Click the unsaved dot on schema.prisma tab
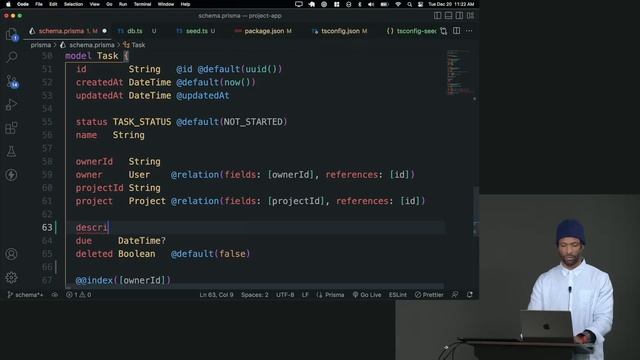 coord(104,31)
